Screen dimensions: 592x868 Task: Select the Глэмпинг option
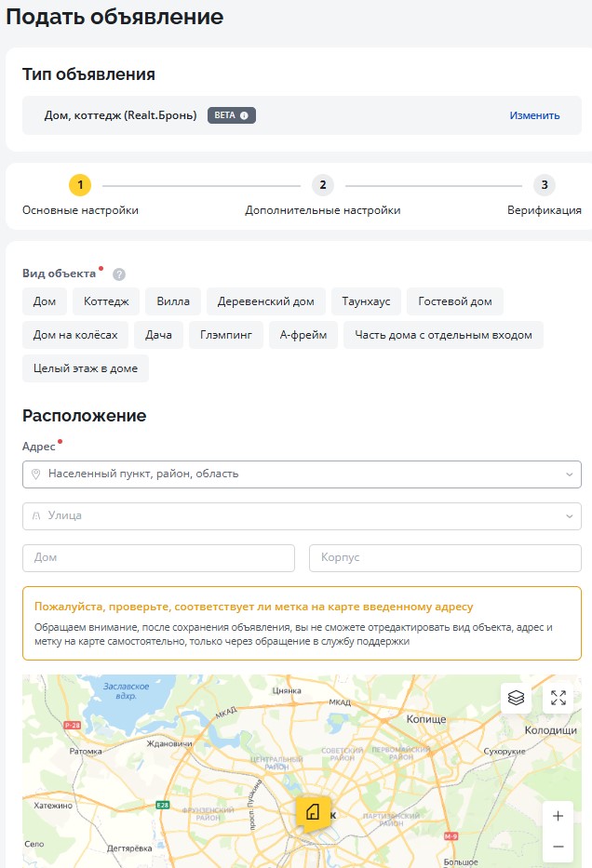[x=228, y=335]
